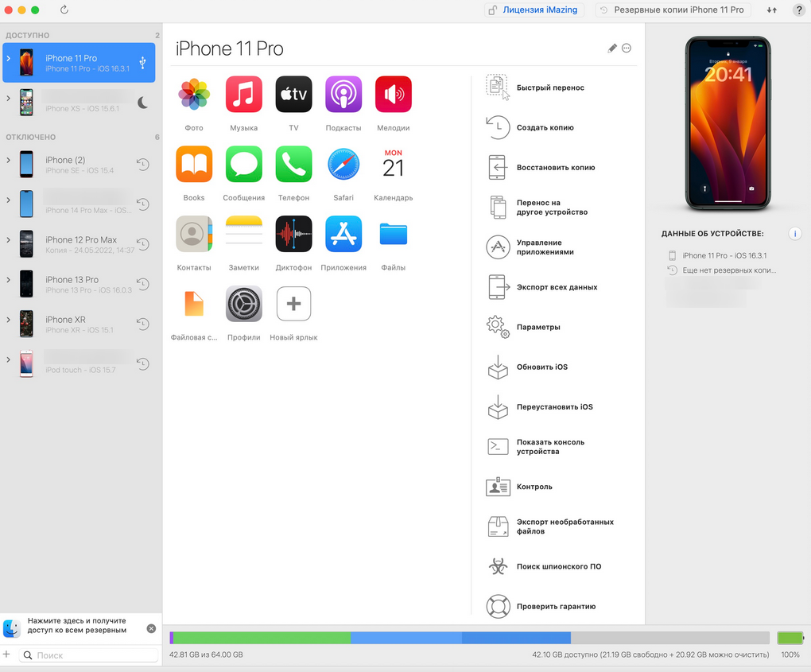Dismiss the backup access banner
This screenshot has height=672, width=811.
point(151,628)
